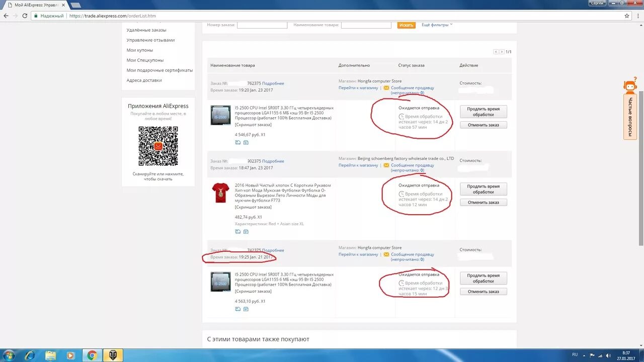Viewport: 644px width, 362px height.
Task: Extend processing time for T-shirt order
Action: tap(483, 189)
